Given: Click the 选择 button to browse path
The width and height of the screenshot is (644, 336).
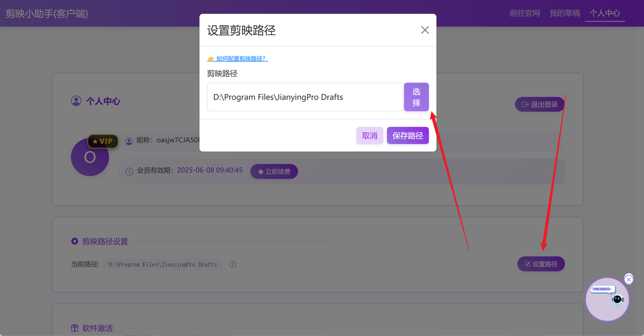Looking at the screenshot, I should (417, 97).
